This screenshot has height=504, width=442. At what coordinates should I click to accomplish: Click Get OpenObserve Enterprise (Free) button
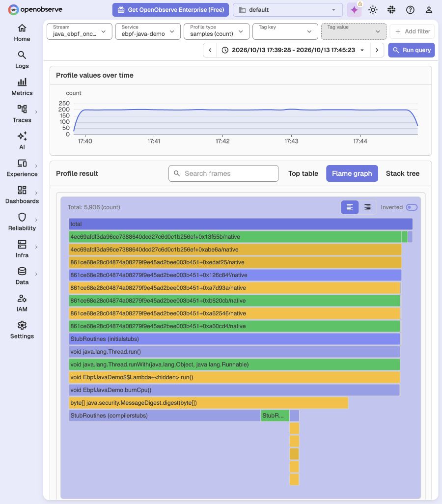[x=171, y=10]
